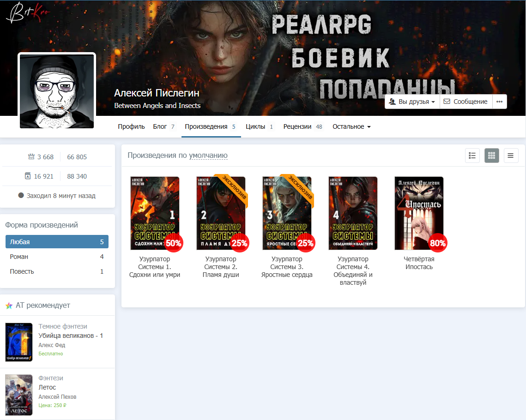Image resolution: width=526 pixels, height=420 pixels.
Task: Open Четвёртая Ипостась book cover
Action: [419, 213]
